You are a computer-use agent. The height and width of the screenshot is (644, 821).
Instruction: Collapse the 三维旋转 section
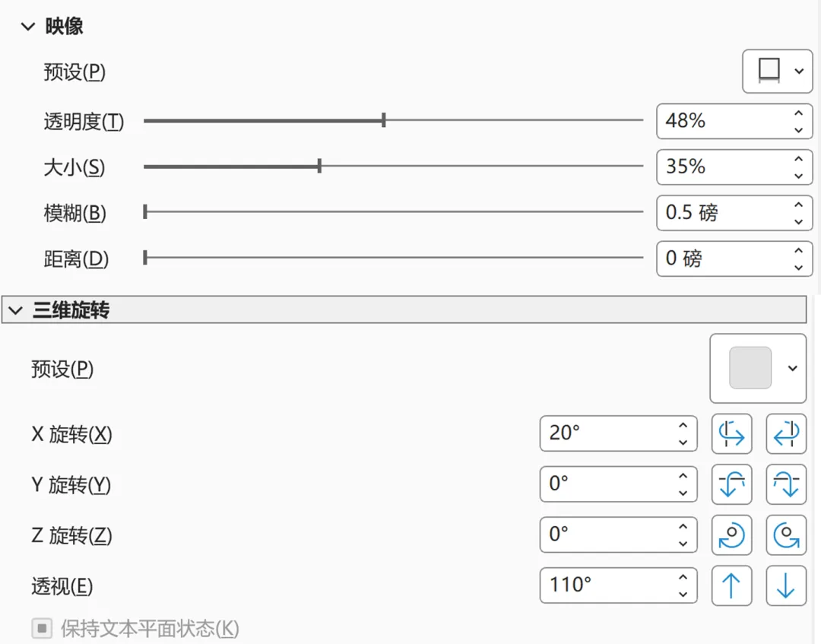(15, 310)
